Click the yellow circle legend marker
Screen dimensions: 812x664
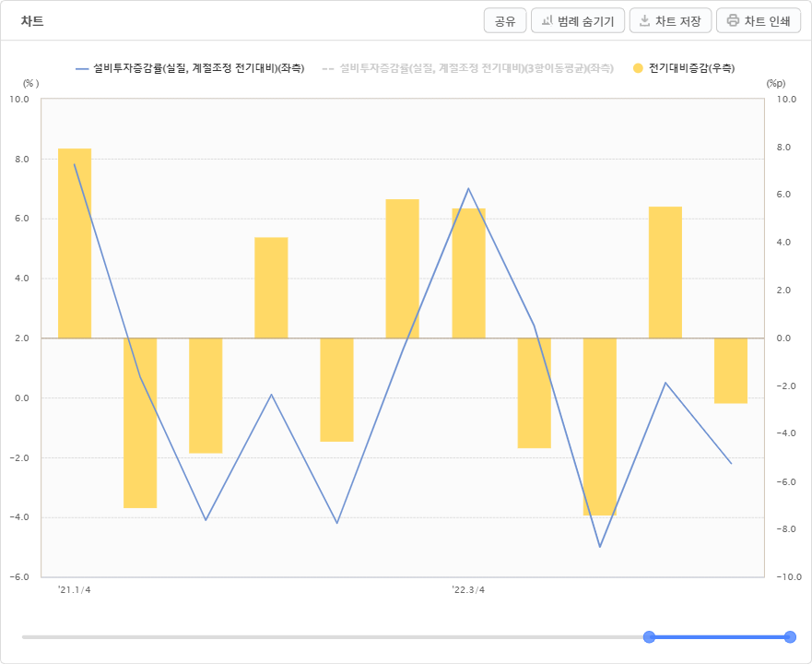click(x=638, y=68)
